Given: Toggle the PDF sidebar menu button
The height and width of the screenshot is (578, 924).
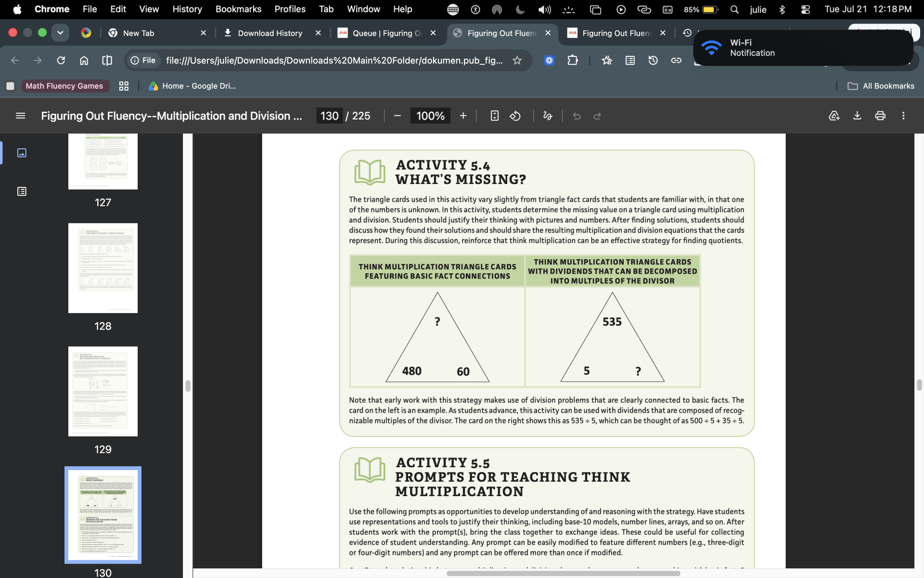Looking at the screenshot, I should (20, 116).
